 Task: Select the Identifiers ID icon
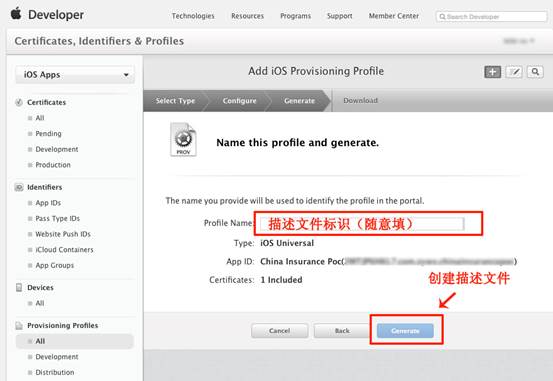pyautogui.click(x=19, y=187)
